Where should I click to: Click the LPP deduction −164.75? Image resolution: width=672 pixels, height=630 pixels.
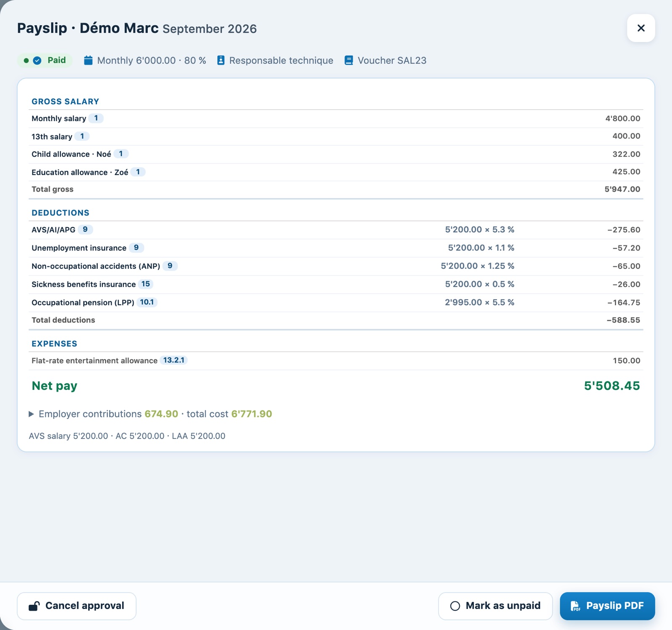624,302
